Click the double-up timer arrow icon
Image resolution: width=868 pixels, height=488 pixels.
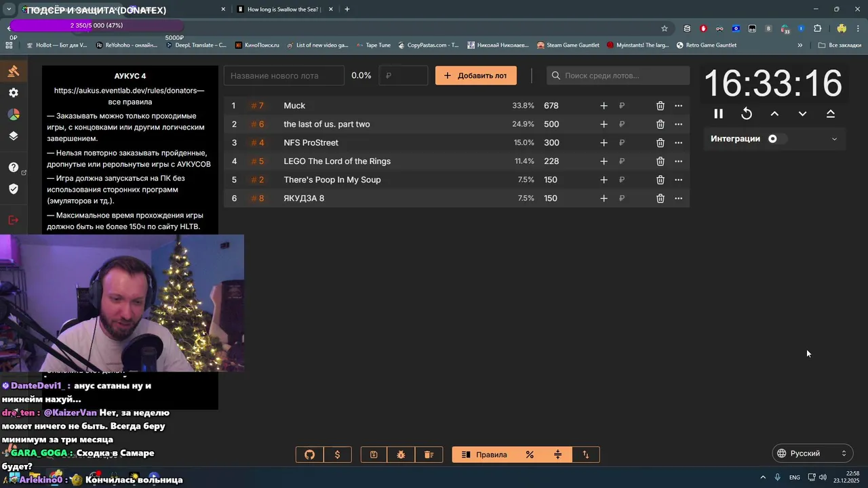(x=831, y=114)
